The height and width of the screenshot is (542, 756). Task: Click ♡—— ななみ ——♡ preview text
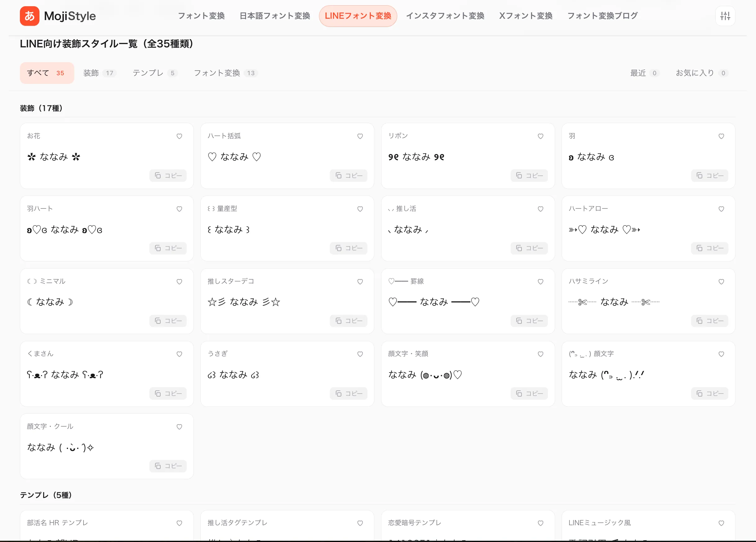(434, 302)
